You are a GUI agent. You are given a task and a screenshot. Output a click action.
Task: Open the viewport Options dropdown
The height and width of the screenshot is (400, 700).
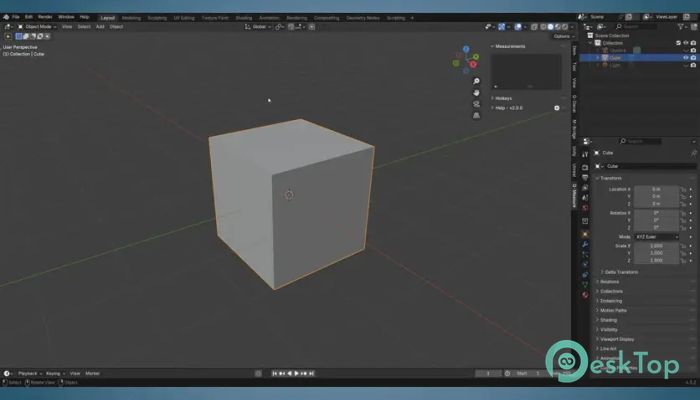coord(563,36)
